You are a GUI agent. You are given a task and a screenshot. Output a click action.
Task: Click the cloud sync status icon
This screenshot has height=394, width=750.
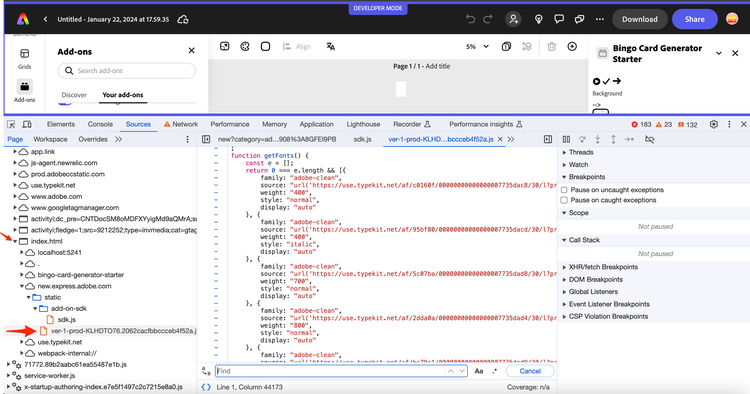pyautogui.click(x=183, y=20)
